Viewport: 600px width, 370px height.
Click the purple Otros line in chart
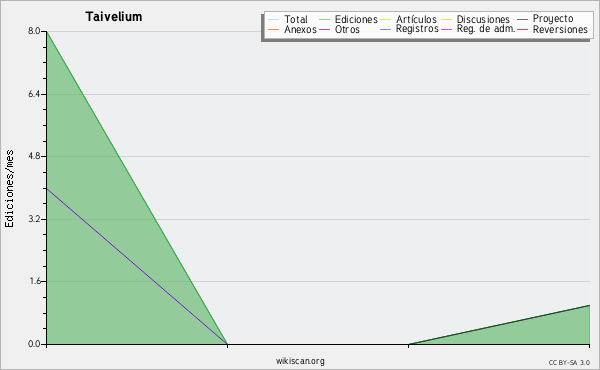point(137,266)
